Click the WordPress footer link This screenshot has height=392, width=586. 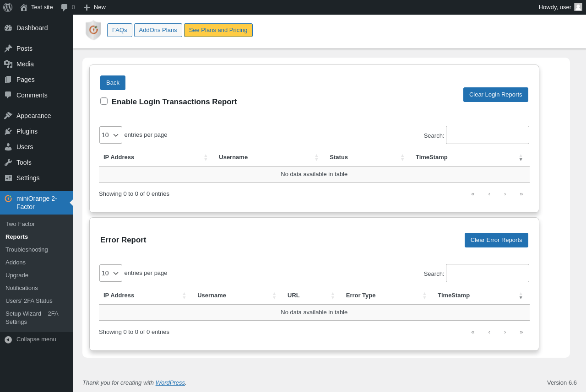tap(170, 383)
